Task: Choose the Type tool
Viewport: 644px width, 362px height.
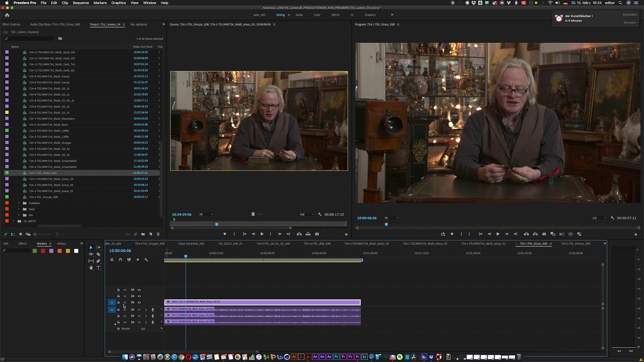Action: pyautogui.click(x=99, y=268)
